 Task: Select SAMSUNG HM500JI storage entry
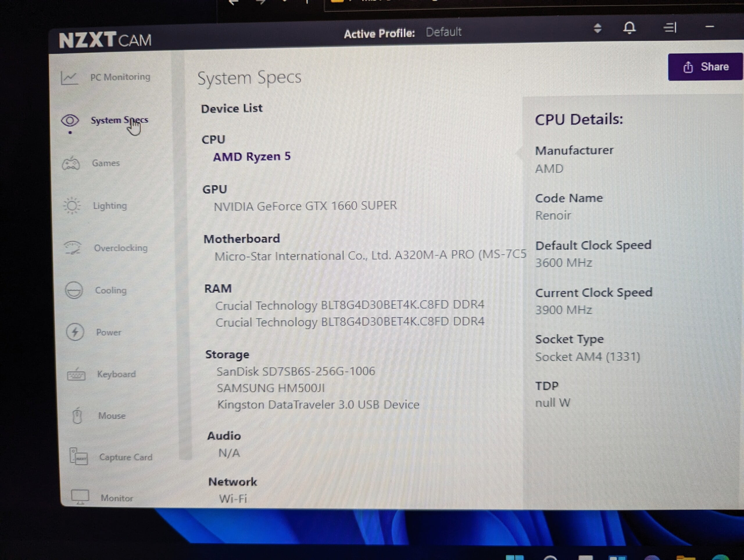coord(271,388)
